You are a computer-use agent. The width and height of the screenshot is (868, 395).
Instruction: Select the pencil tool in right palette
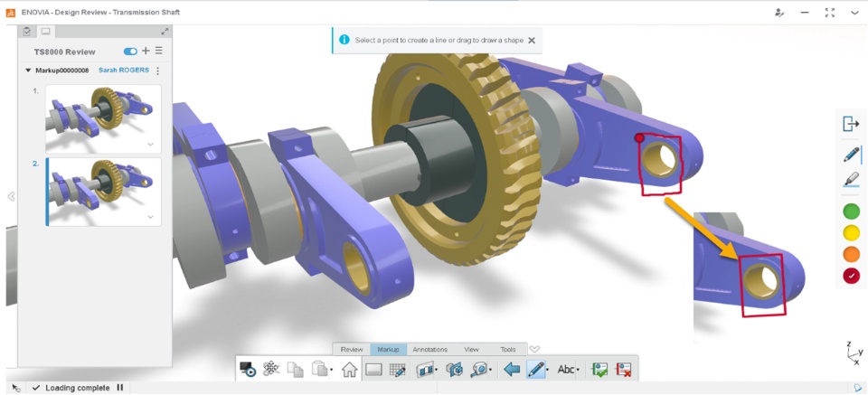click(x=852, y=155)
